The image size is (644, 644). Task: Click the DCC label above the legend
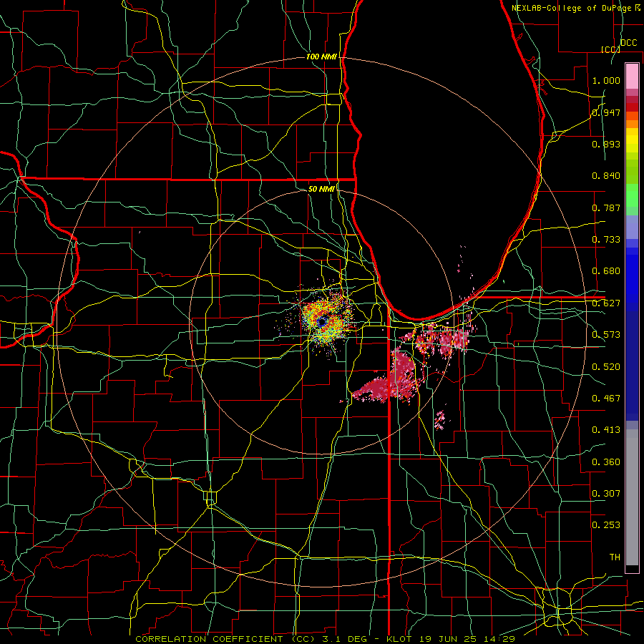pyautogui.click(x=629, y=43)
